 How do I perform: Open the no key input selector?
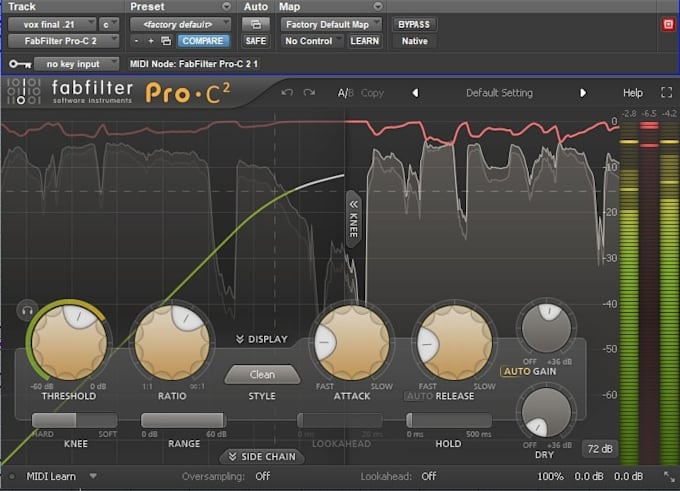click(76, 64)
